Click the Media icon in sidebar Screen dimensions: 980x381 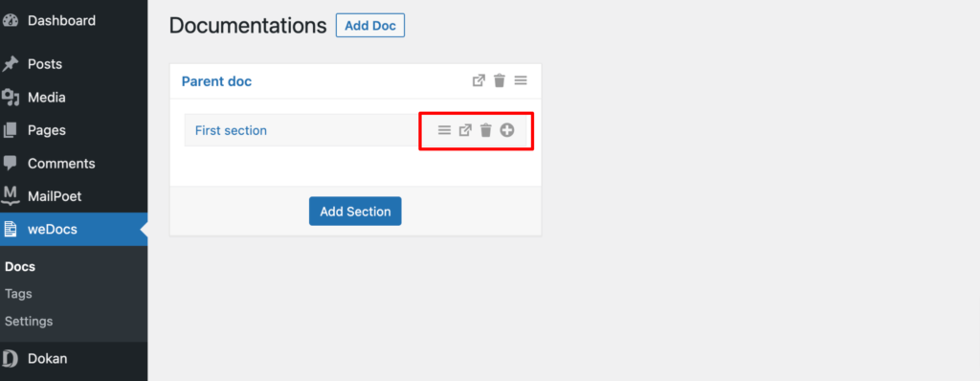11,97
